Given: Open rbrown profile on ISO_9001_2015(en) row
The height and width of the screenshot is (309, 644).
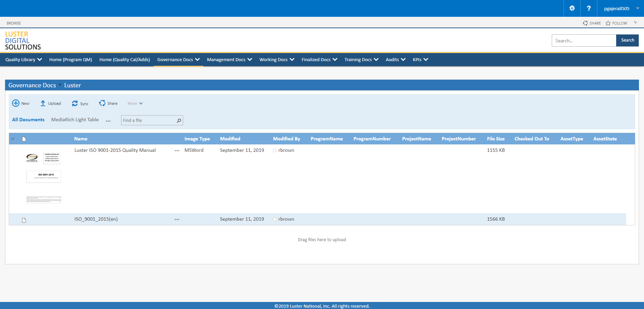Looking at the screenshot, I should [286, 219].
